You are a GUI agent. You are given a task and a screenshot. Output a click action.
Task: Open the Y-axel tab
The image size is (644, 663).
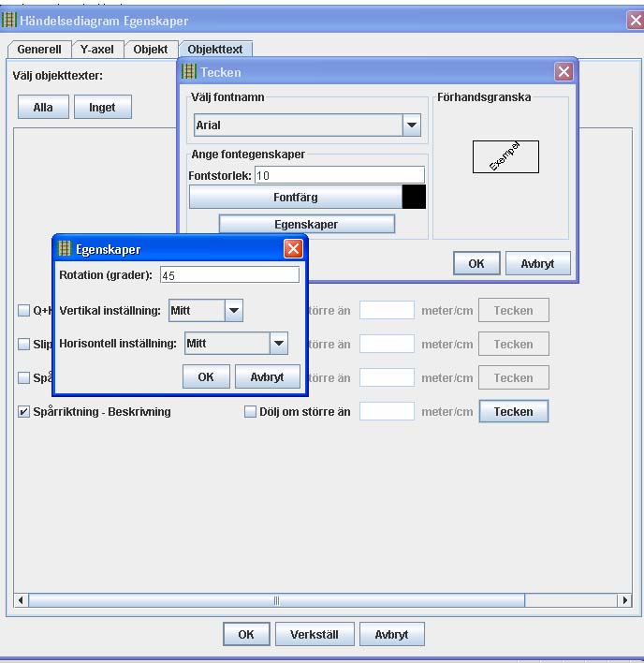pos(97,50)
